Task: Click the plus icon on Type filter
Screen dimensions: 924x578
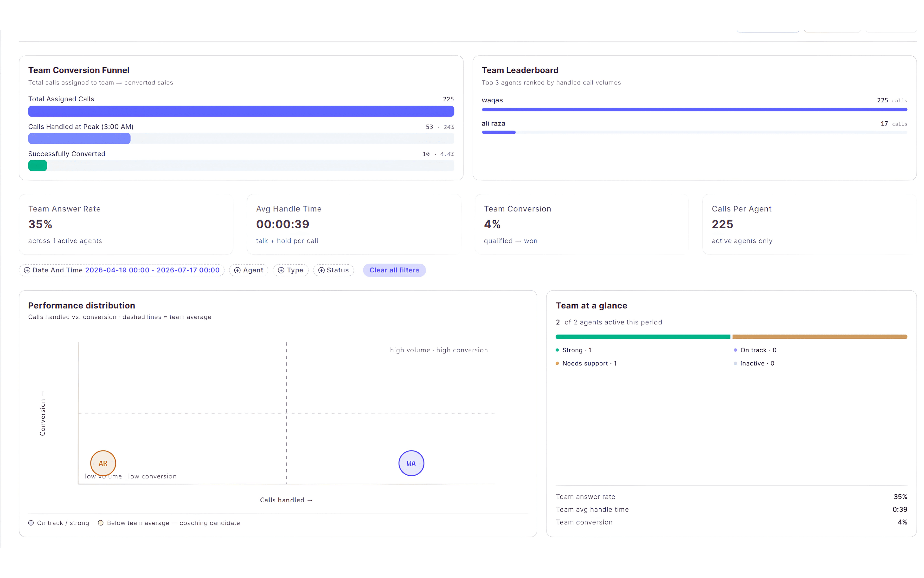Action: 281,270
